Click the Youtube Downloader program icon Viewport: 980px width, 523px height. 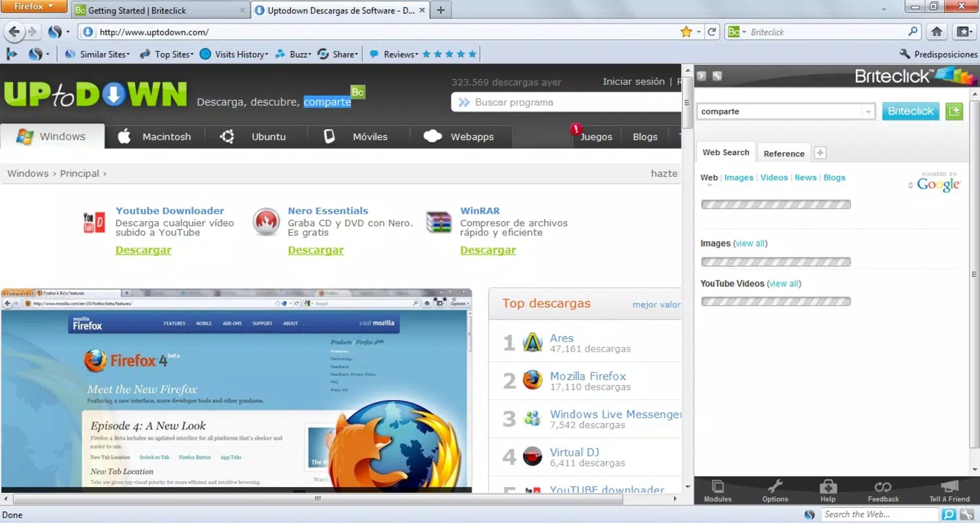click(94, 222)
